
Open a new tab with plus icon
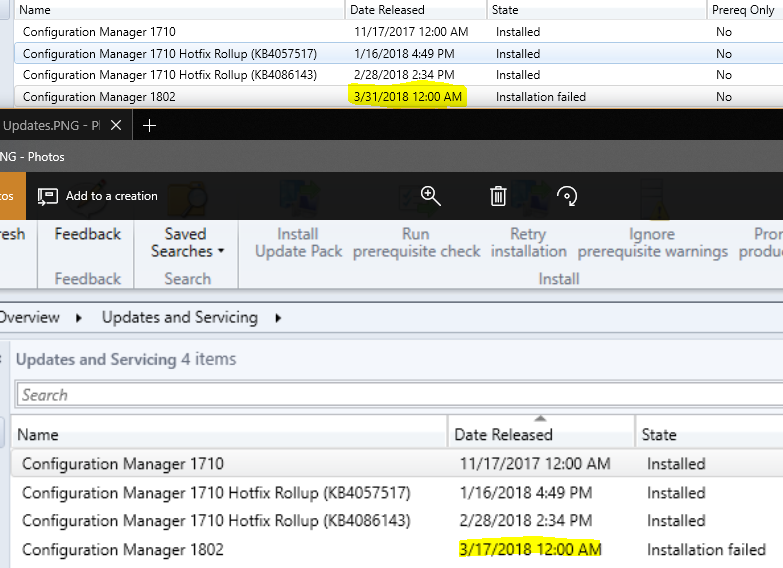pos(149,125)
